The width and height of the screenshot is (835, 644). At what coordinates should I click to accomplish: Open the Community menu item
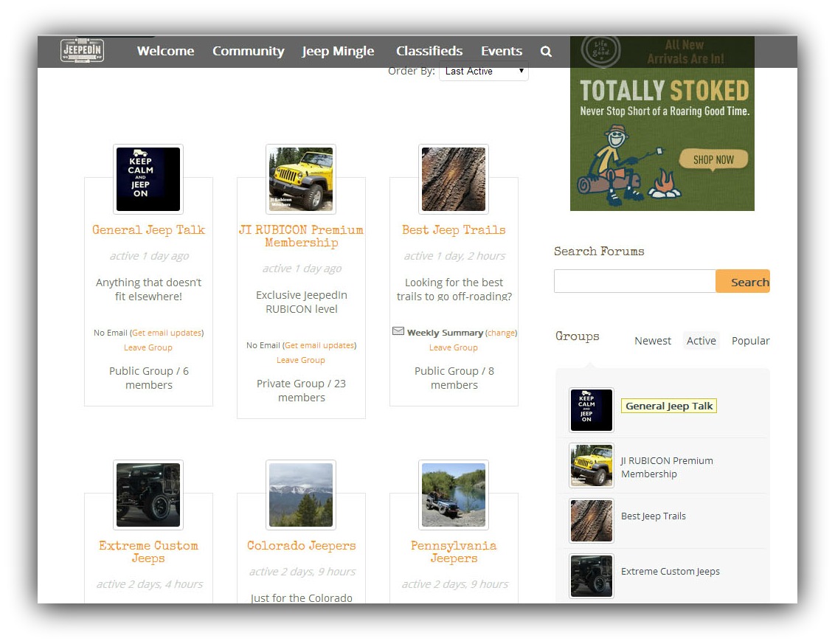[248, 51]
